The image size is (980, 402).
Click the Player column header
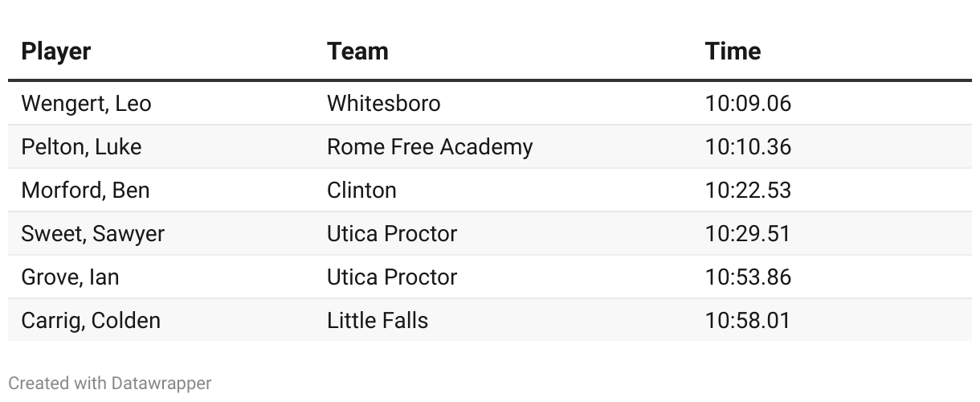[x=56, y=51]
